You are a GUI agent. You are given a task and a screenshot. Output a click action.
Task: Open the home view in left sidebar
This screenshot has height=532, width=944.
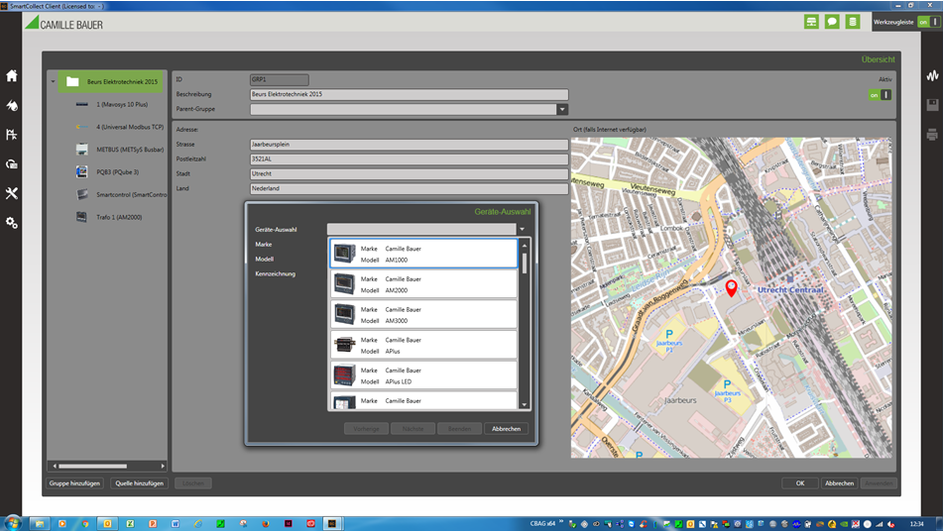[11, 76]
